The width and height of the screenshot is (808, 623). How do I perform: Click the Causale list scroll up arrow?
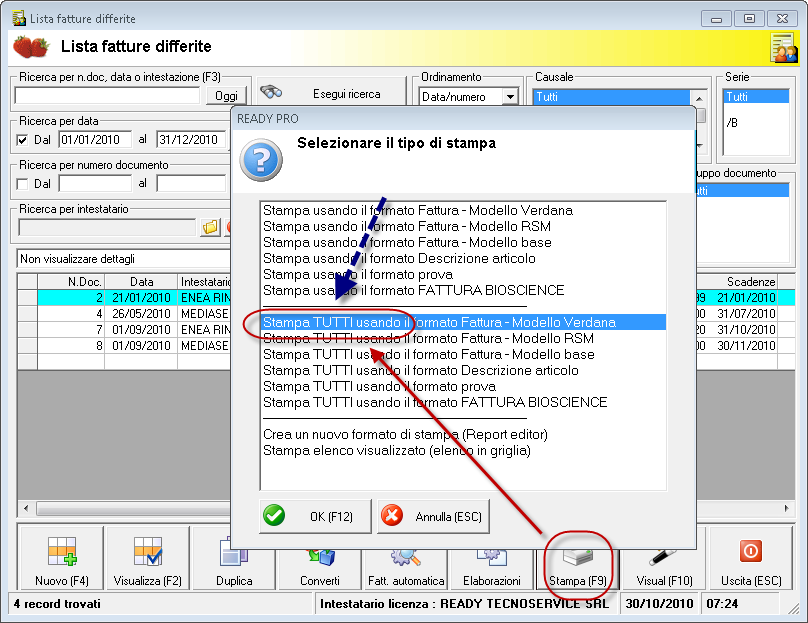click(x=699, y=98)
